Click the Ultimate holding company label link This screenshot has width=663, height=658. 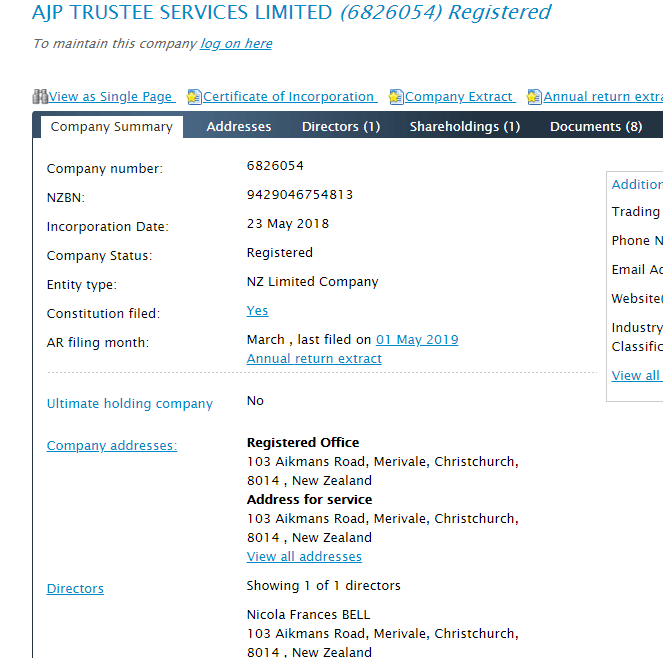130,404
